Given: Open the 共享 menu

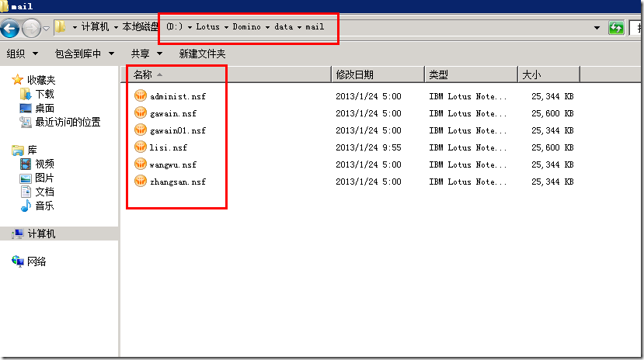Looking at the screenshot, I should pos(147,54).
